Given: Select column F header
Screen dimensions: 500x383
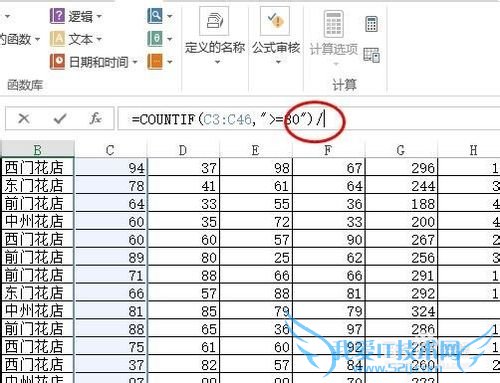Looking at the screenshot, I should (x=328, y=150).
